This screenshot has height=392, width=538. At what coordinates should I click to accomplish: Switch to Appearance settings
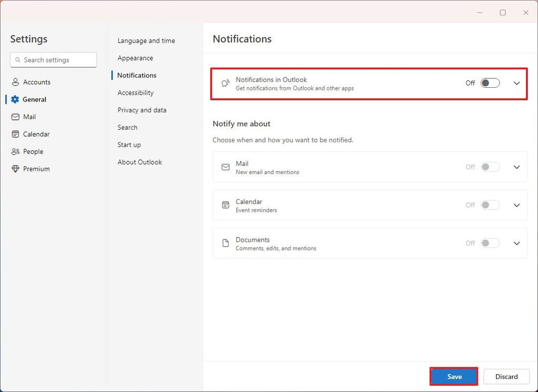click(x=135, y=58)
